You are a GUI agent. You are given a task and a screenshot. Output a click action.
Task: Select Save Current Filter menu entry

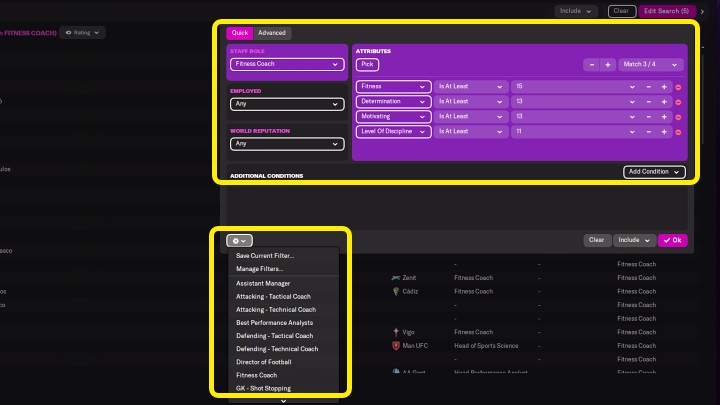point(265,256)
